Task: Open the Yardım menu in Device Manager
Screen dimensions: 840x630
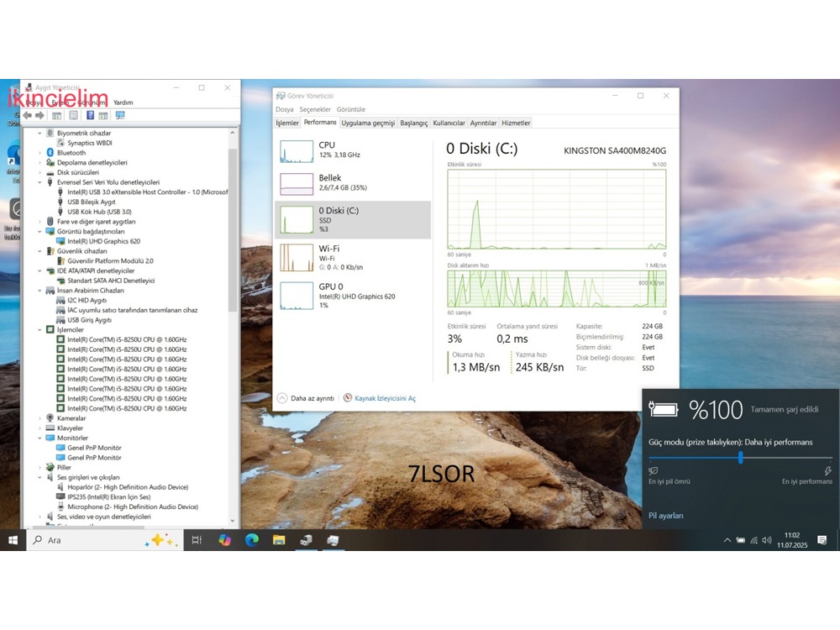Action: pyautogui.click(x=123, y=102)
